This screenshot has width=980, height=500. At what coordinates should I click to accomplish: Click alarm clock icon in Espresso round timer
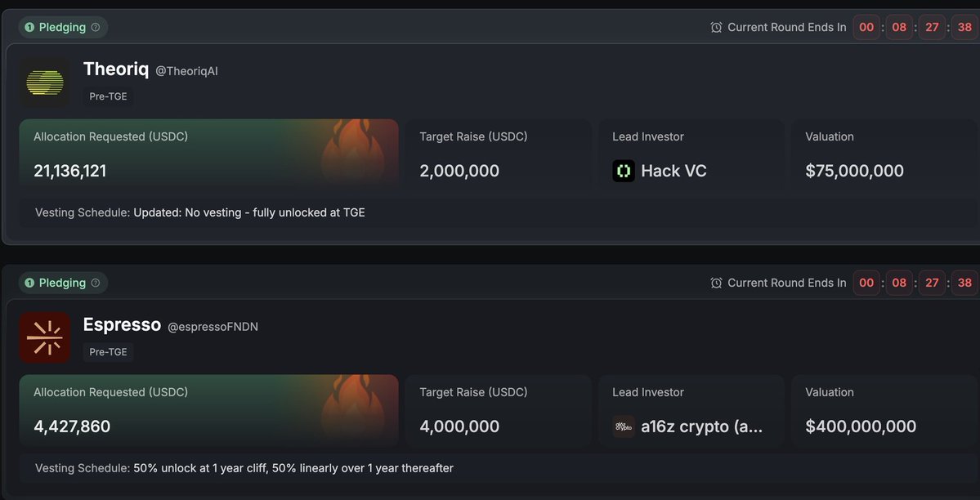tap(716, 283)
